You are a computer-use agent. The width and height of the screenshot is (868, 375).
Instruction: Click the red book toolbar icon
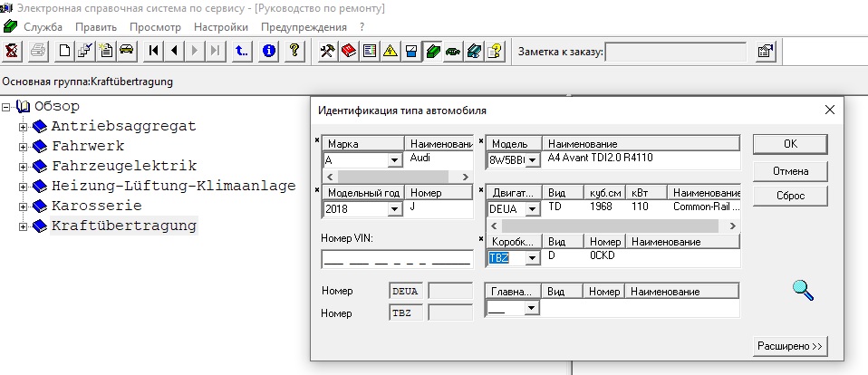(349, 52)
